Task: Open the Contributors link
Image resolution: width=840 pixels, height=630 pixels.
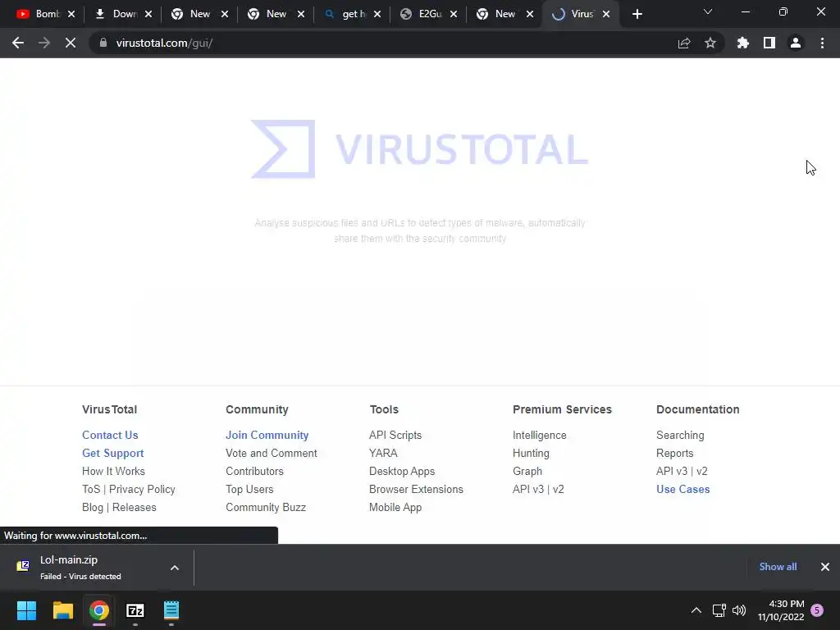Action: pyautogui.click(x=254, y=472)
